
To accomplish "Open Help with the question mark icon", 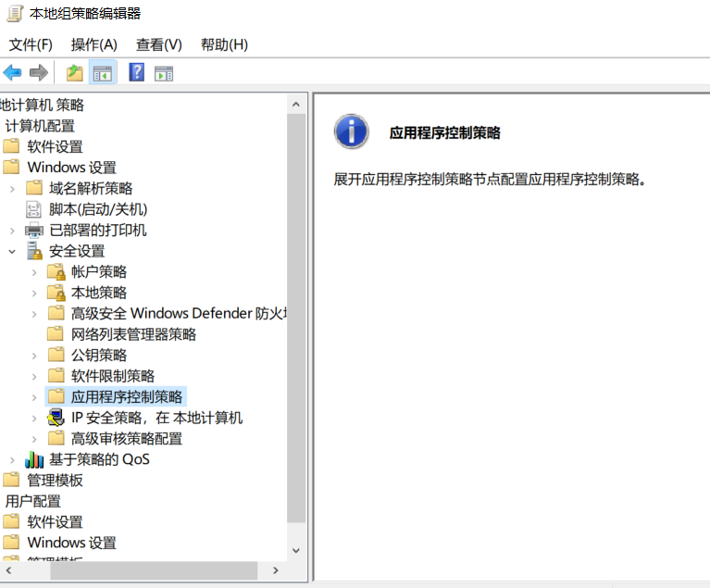I will click(x=136, y=72).
